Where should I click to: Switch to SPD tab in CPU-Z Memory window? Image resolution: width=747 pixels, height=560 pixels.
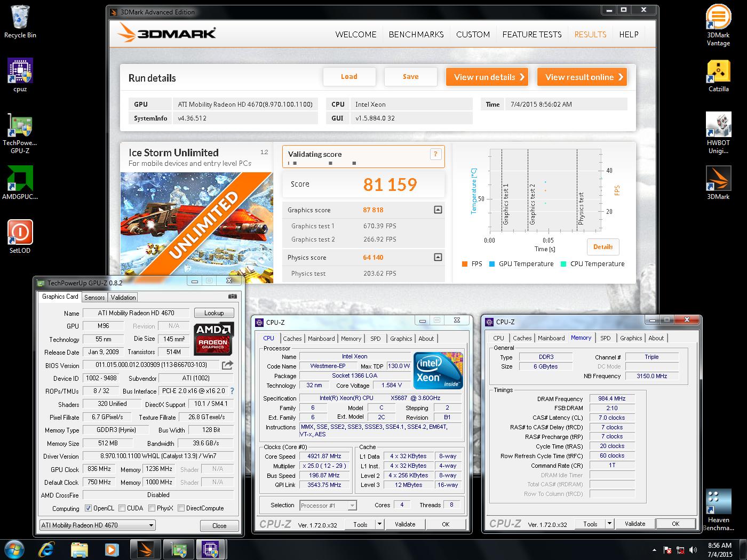click(x=606, y=338)
